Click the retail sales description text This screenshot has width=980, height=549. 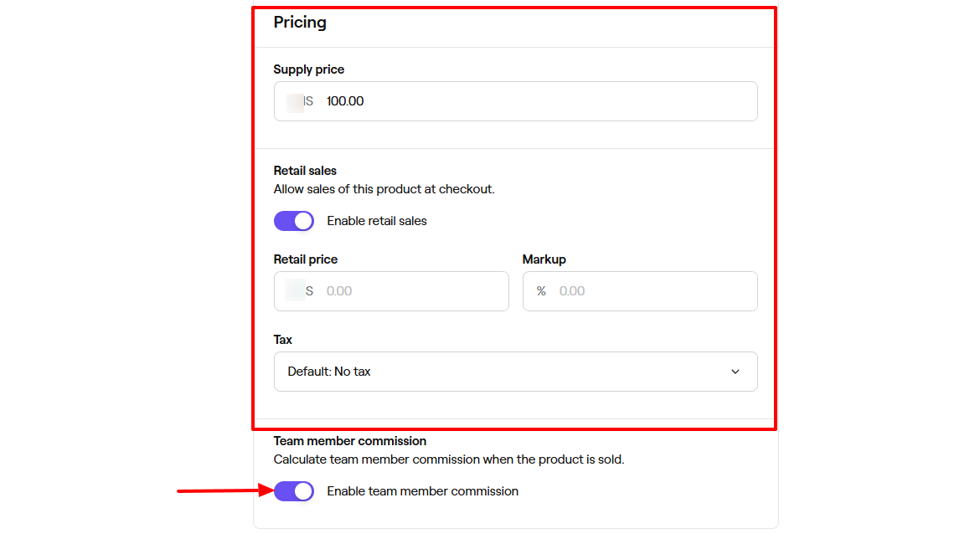384,188
